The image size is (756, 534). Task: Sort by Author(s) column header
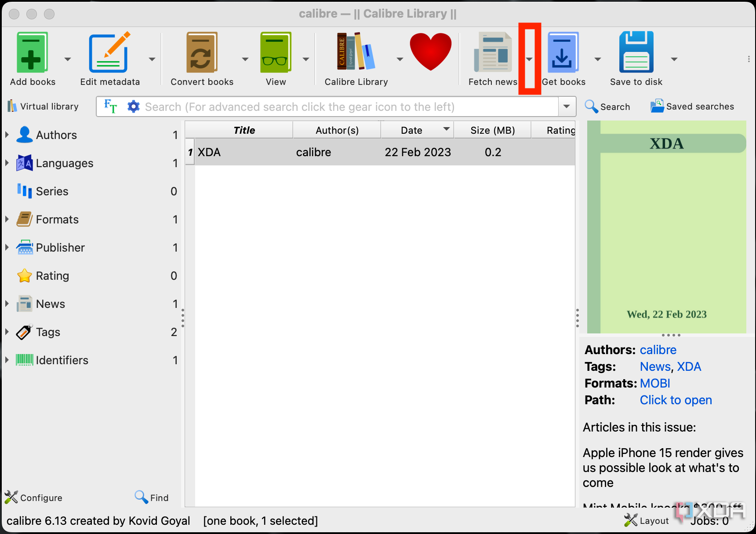coord(337,130)
